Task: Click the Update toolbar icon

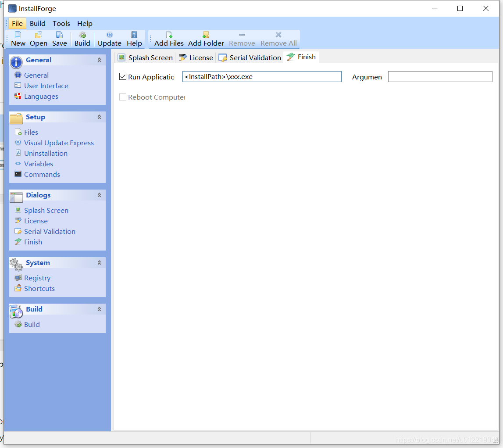Action: point(109,35)
